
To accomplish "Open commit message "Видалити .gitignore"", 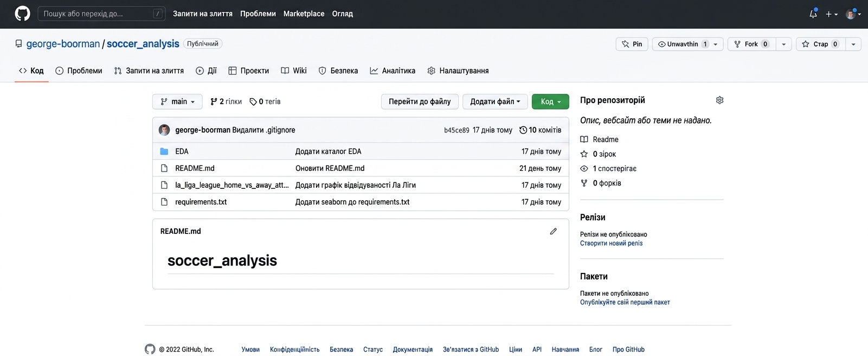I will (263, 130).
